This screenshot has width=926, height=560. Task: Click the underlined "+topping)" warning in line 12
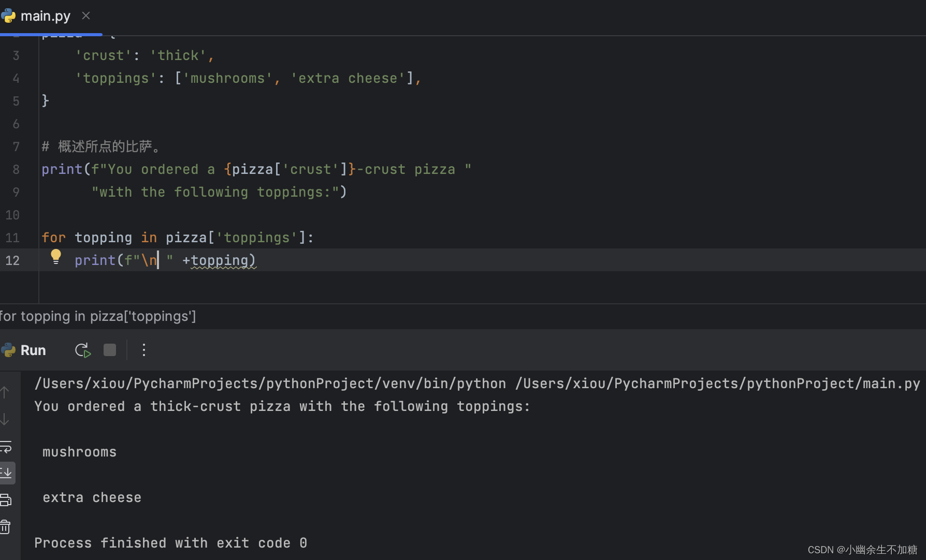tap(219, 260)
